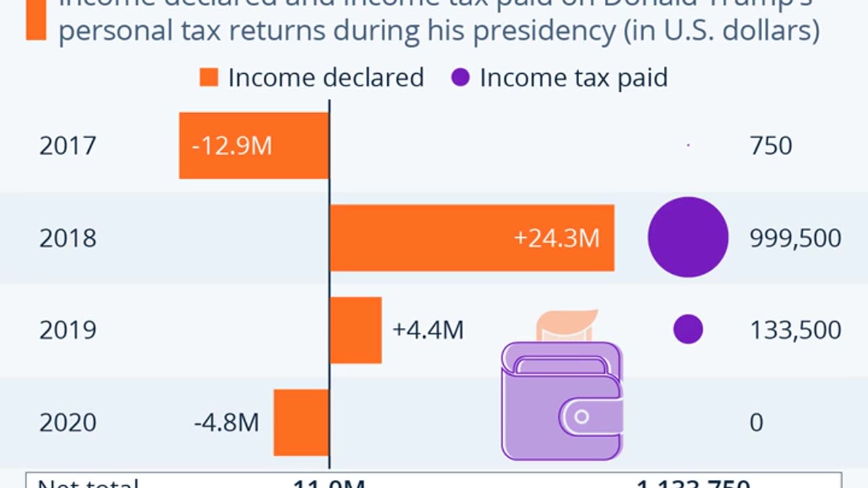The image size is (868, 488).
Task: Click the 133,500 tax paid value
Action: pos(795,330)
